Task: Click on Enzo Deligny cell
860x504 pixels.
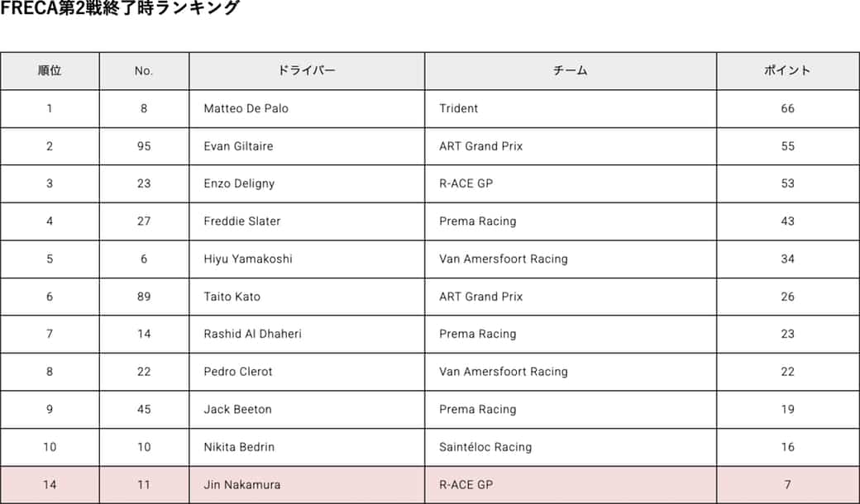Action: click(307, 183)
